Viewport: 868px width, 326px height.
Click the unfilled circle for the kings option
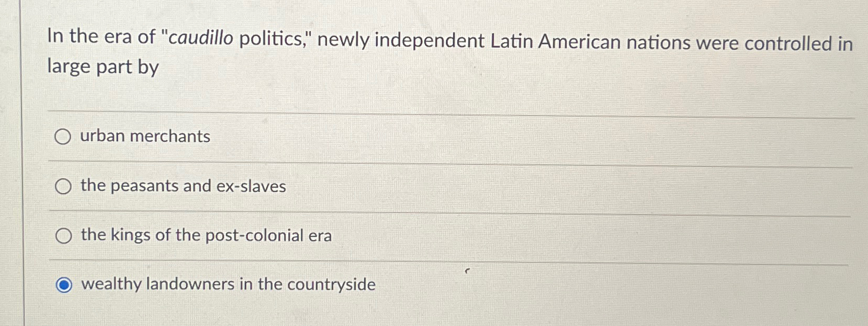click(64, 235)
